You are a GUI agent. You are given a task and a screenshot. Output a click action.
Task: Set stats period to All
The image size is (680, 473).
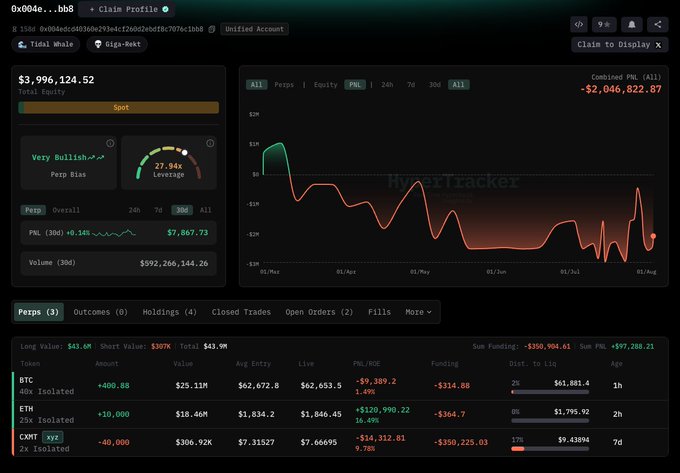[x=206, y=210]
